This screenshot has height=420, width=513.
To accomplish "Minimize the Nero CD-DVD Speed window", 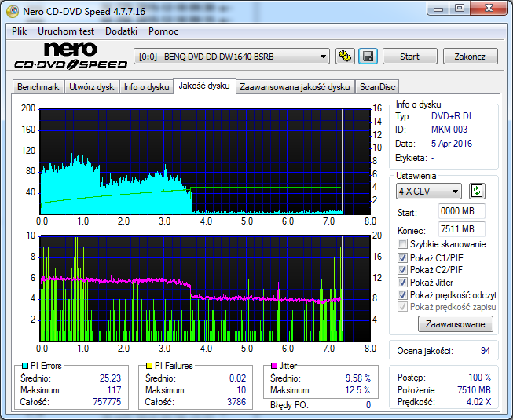I will 438,9.
